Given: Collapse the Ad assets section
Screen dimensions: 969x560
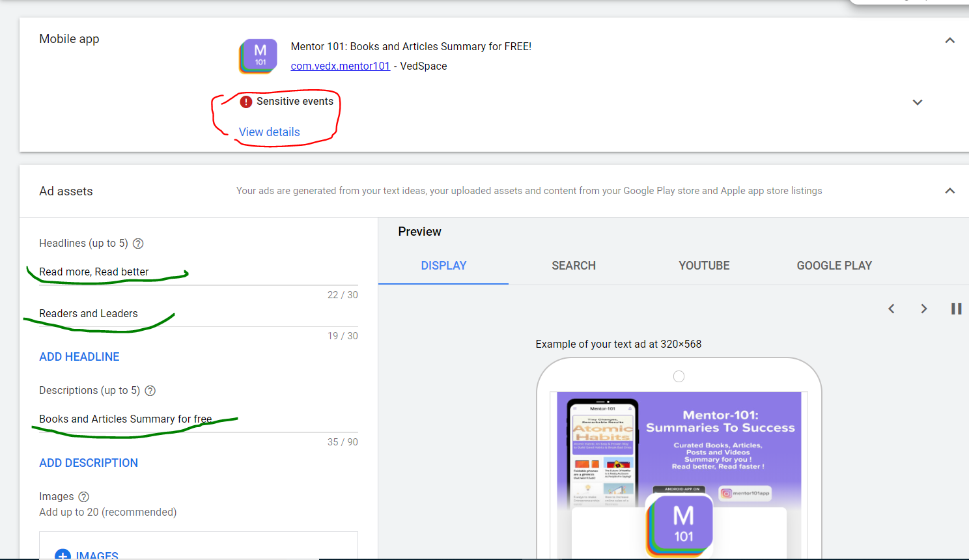Looking at the screenshot, I should [949, 190].
